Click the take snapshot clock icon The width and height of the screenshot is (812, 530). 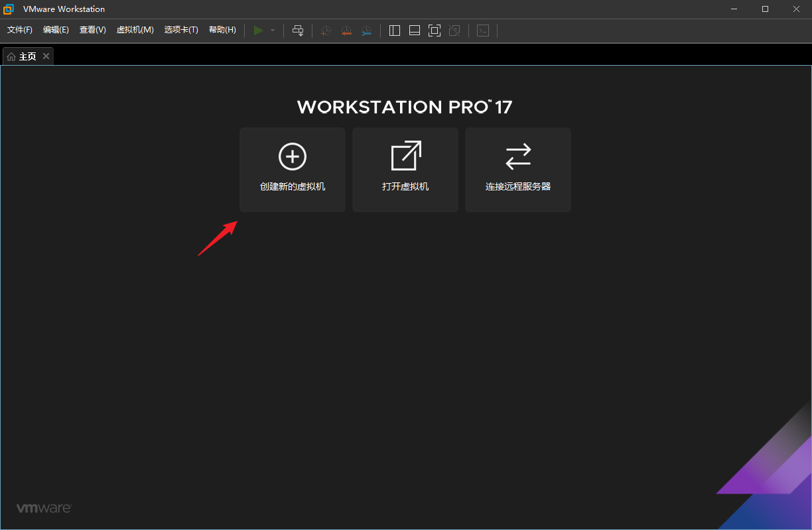pyautogui.click(x=326, y=31)
